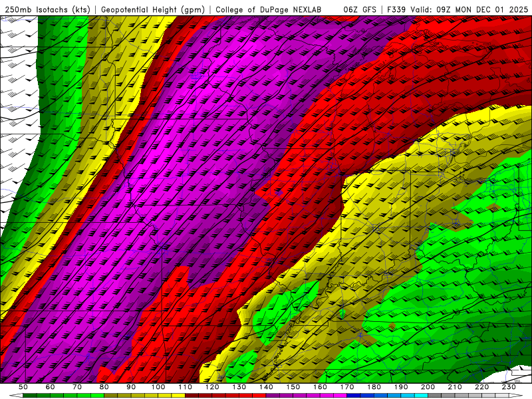Click the 210 label on the color scale
This screenshot has height=399, width=532.
(x=455, y=387)
